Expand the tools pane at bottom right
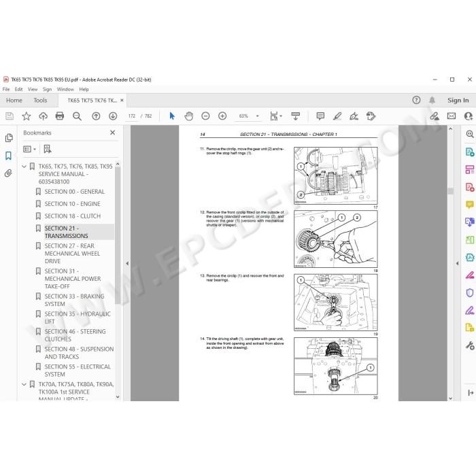 (471, 392)
